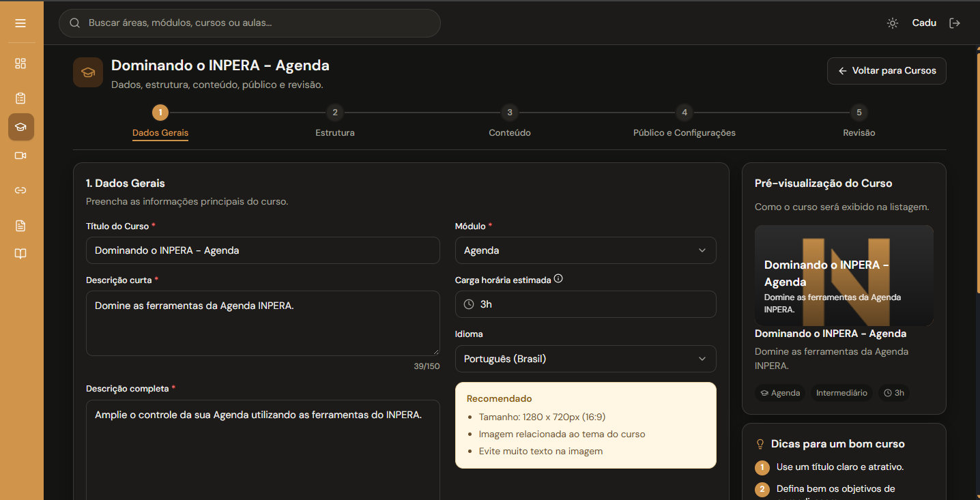This screenshot has width=980, height=500.
Task: Click the chain link icon in sidebar
Action: click(x=20, y=190)
